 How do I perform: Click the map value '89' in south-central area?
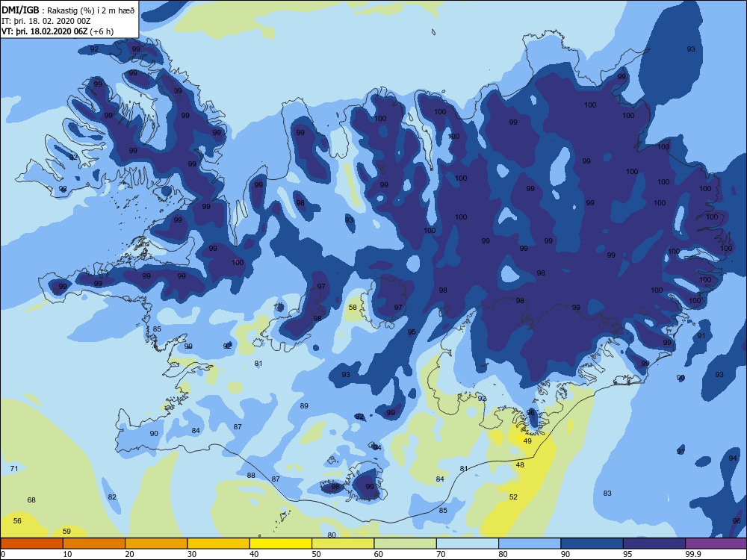(x=304, y=405)
